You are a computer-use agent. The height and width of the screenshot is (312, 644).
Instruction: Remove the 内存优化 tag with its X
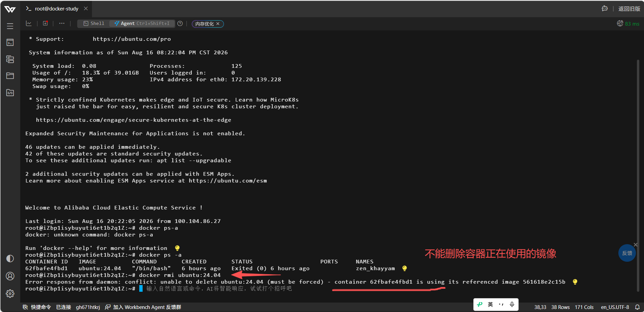218,24
